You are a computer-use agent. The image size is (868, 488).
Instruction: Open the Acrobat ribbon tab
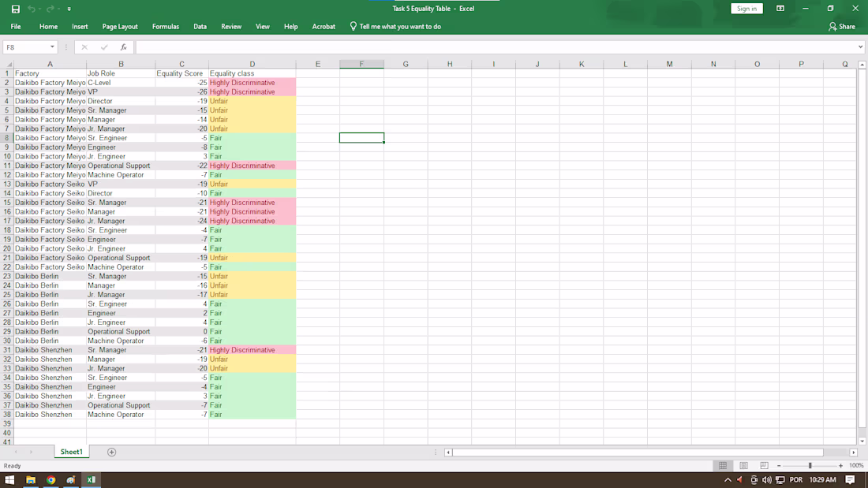(x=324, y=27)
